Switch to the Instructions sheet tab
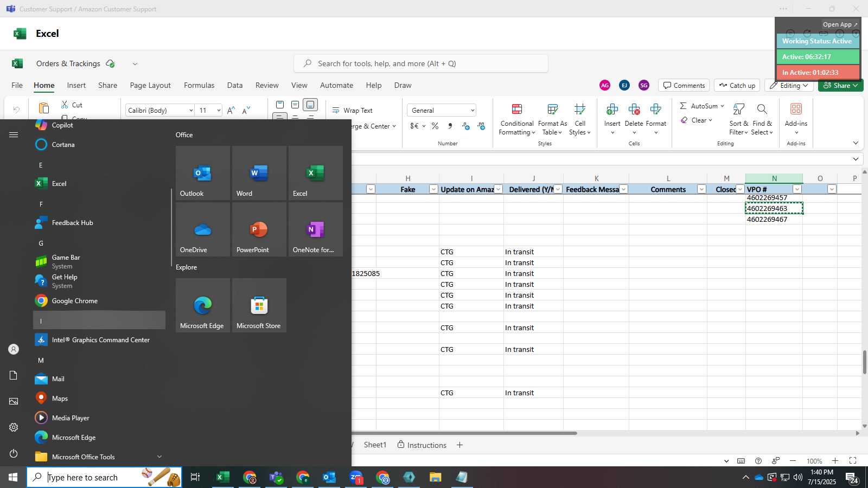Screen dimensions: 868x488 (x=422, y=445)
